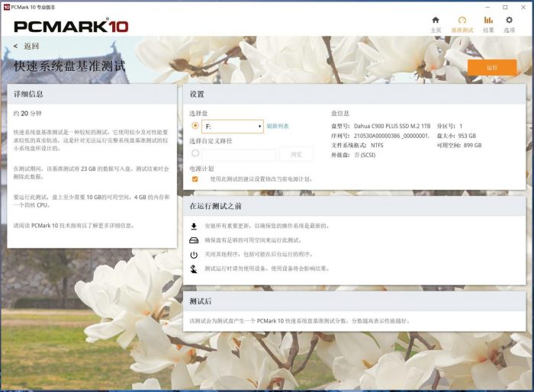Toggle the 电源计划 power plan checkbox
Image resolution: width=534 pixels, height=392 pixels.
[195, 179]
